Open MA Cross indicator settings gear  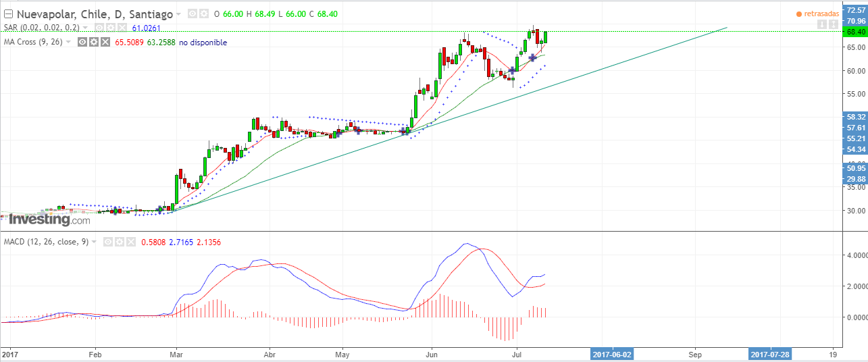point(94,42)
